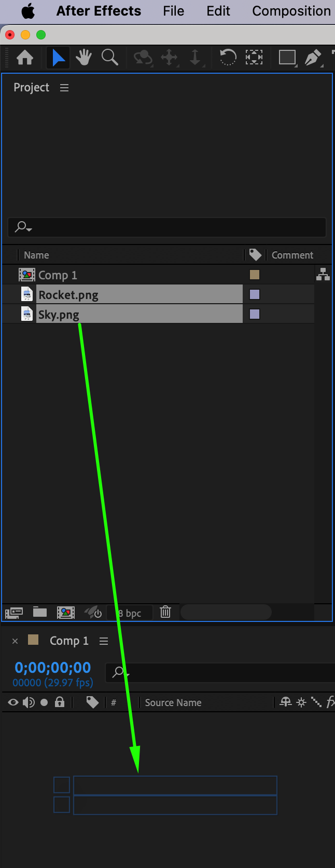Activate the Rotation tool

[x=228, y=57]
